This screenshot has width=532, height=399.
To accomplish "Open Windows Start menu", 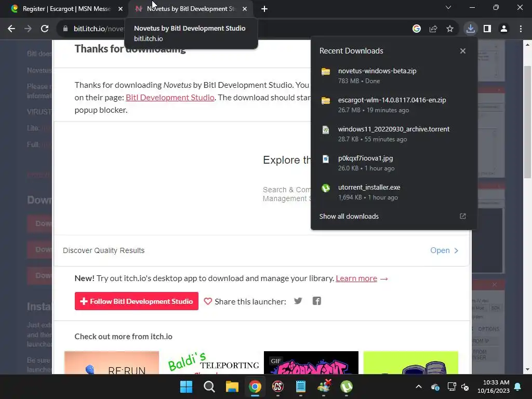I will (186, 387).
